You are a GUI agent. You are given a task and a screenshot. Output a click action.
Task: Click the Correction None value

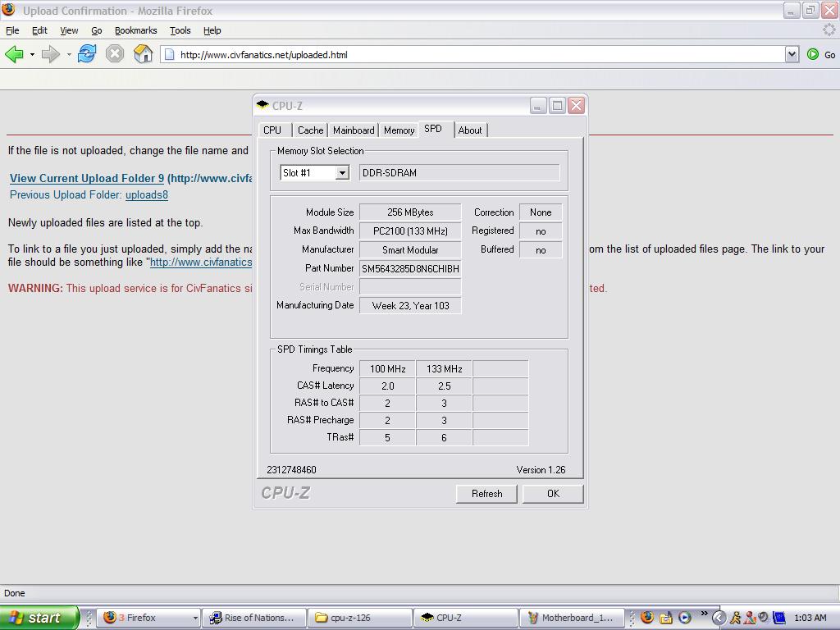click(x=541, y=212)
